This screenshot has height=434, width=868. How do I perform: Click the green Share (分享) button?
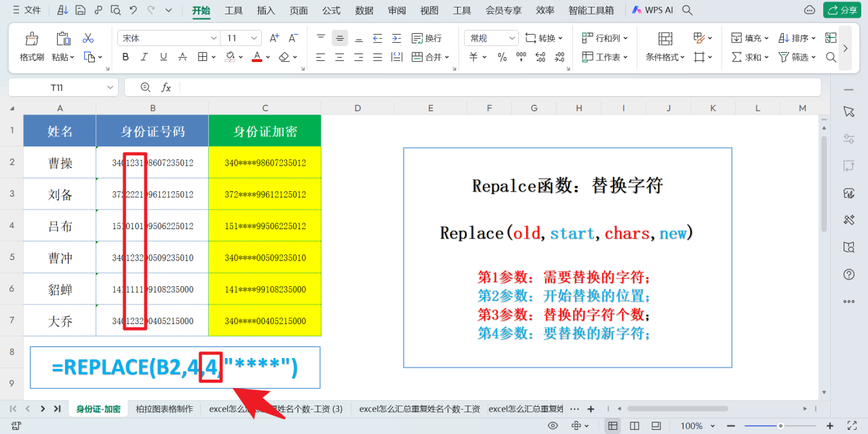point(842,10)
